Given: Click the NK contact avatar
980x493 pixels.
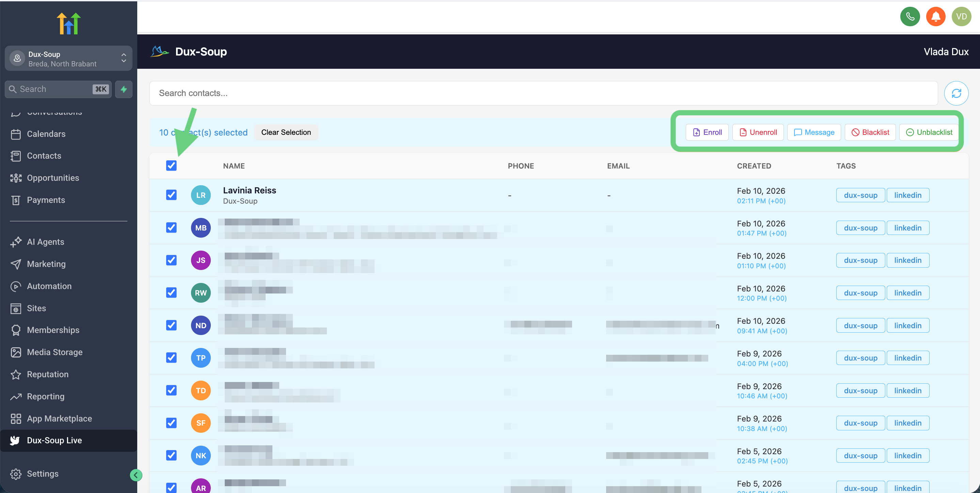Looking at the screenshot, I should point(201,455).
